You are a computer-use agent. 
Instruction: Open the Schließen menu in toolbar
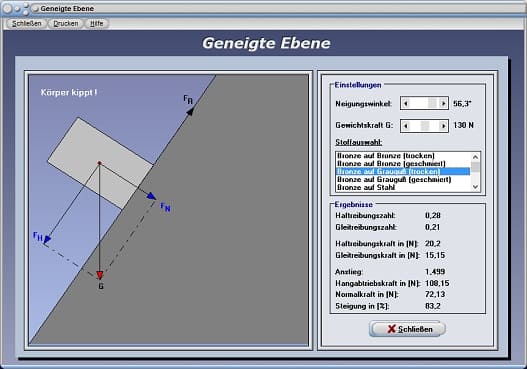[x=27, y=24]
